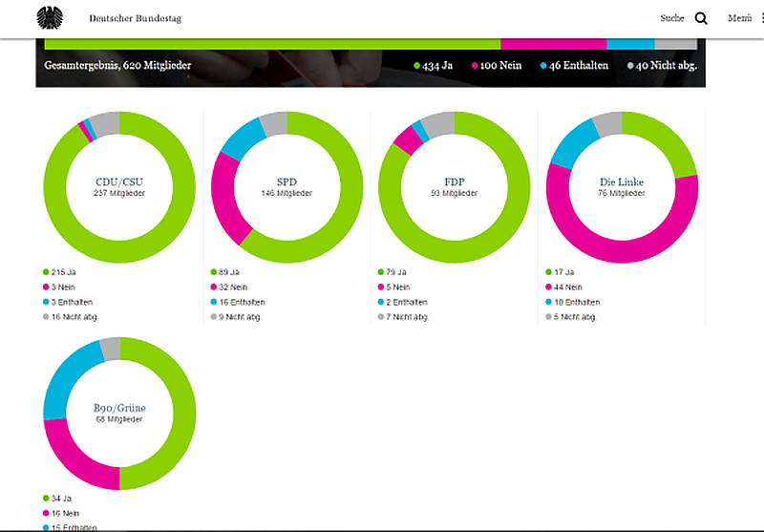Click the B90/Grüne donut chart center label
The height and width of the screenshot is (532, 764).
[119, 413]
